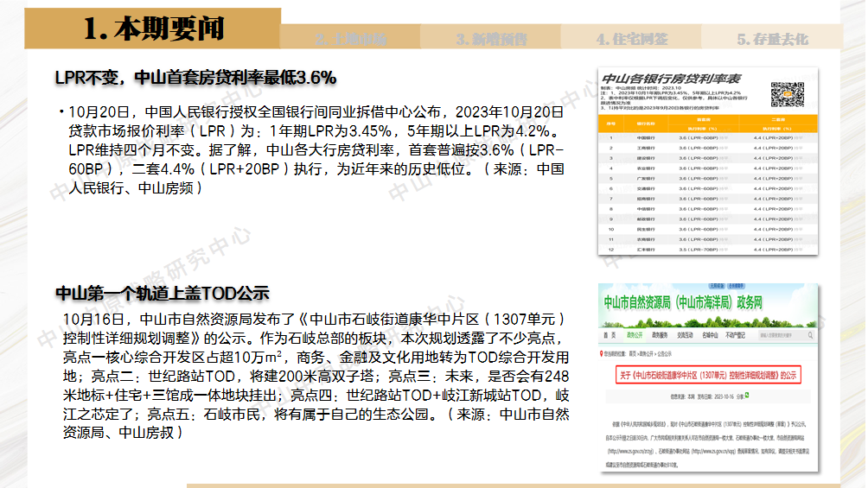Switch to the 3. 新增预售 tab

tap(491, 39)
